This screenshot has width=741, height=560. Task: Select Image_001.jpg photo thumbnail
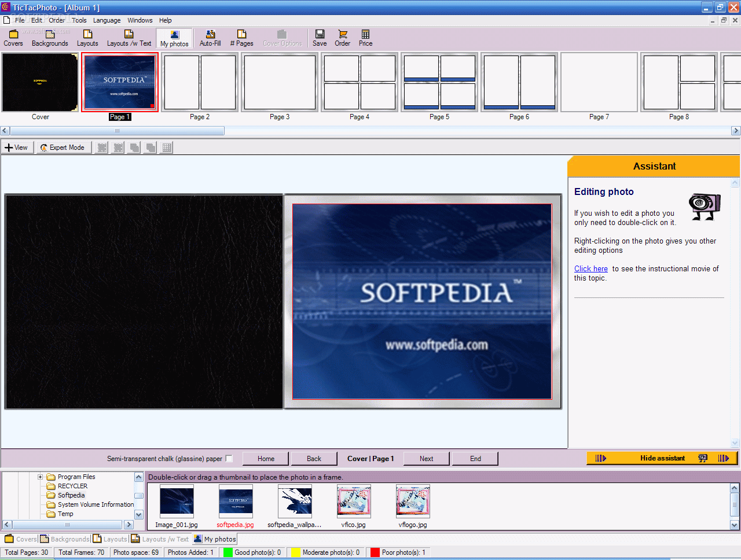pyautogui.click(x=177, y=502)
